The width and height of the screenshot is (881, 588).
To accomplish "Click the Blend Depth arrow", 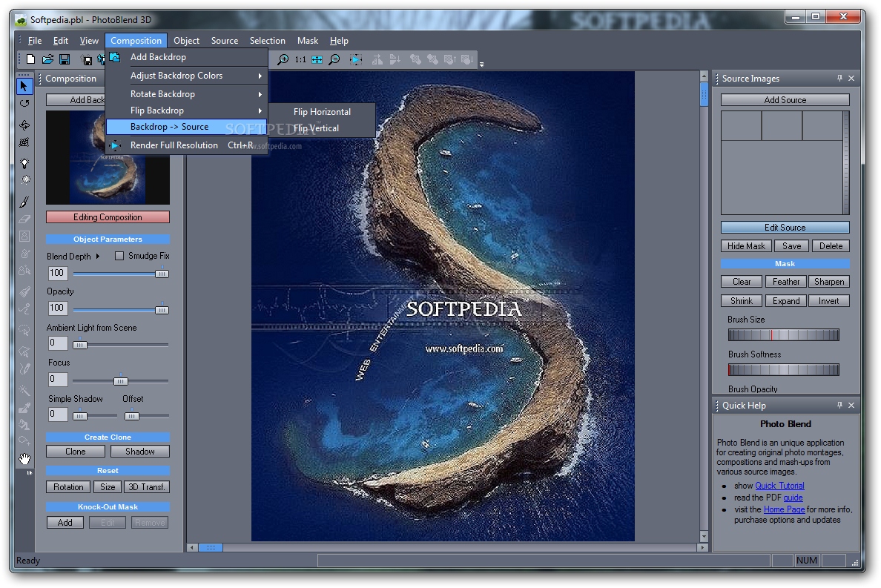I will tap(98, 256).
